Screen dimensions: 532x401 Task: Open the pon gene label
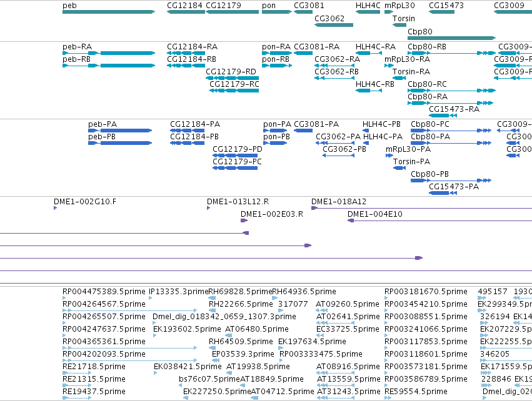click(269, 6)
